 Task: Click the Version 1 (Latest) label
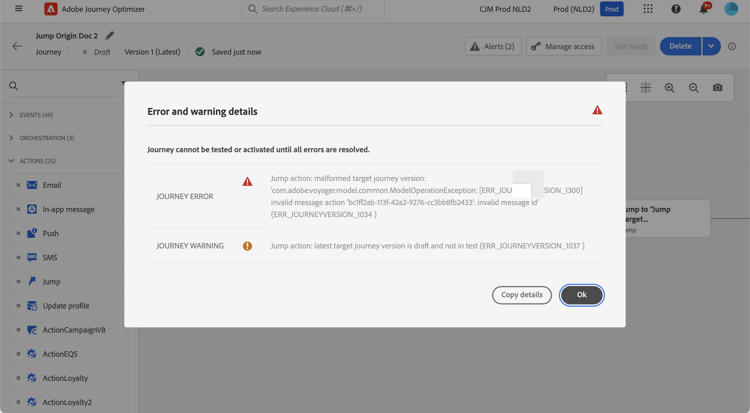coord(153,52)
